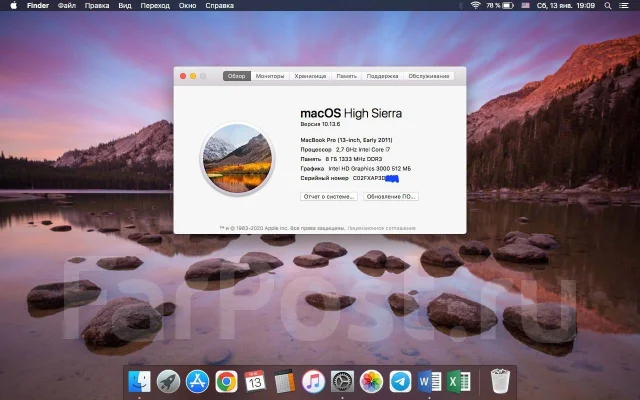The image size is (640, 400).
Task: Click the date and time clock
Action: [x=566, y=6]
